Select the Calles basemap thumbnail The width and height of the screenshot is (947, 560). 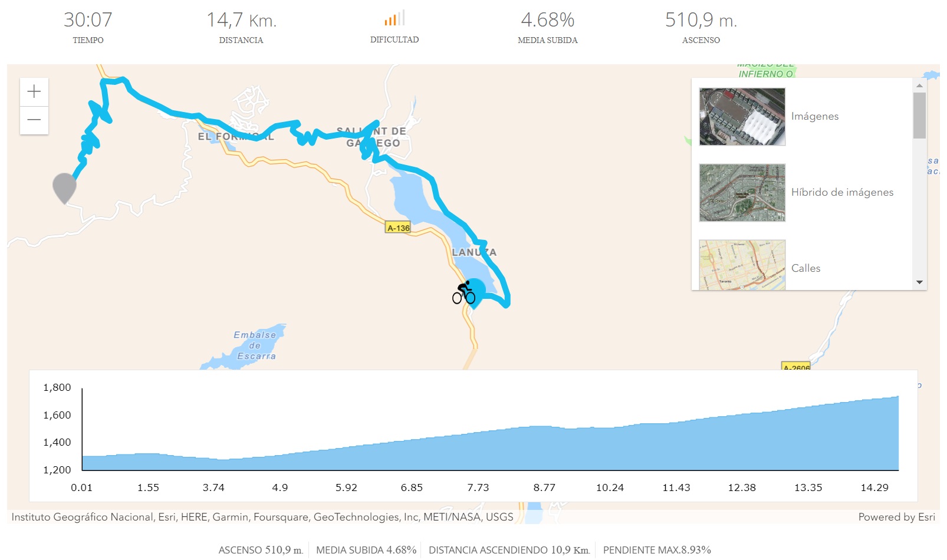tap(742, 265)
